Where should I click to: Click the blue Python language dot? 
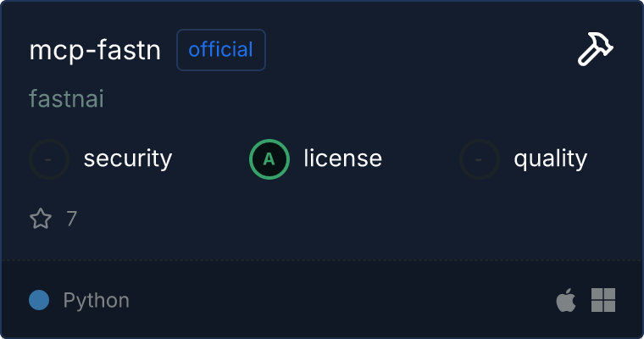tap(39, 300)
